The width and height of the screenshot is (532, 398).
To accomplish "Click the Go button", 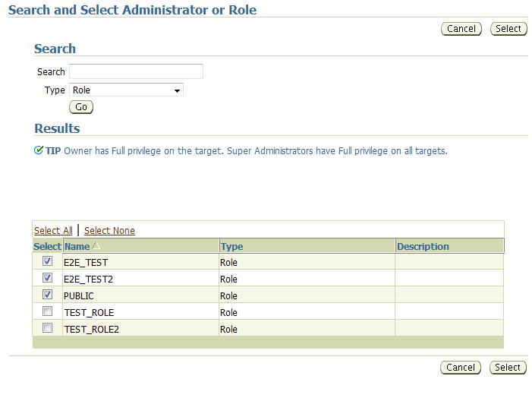I will 81,107.
